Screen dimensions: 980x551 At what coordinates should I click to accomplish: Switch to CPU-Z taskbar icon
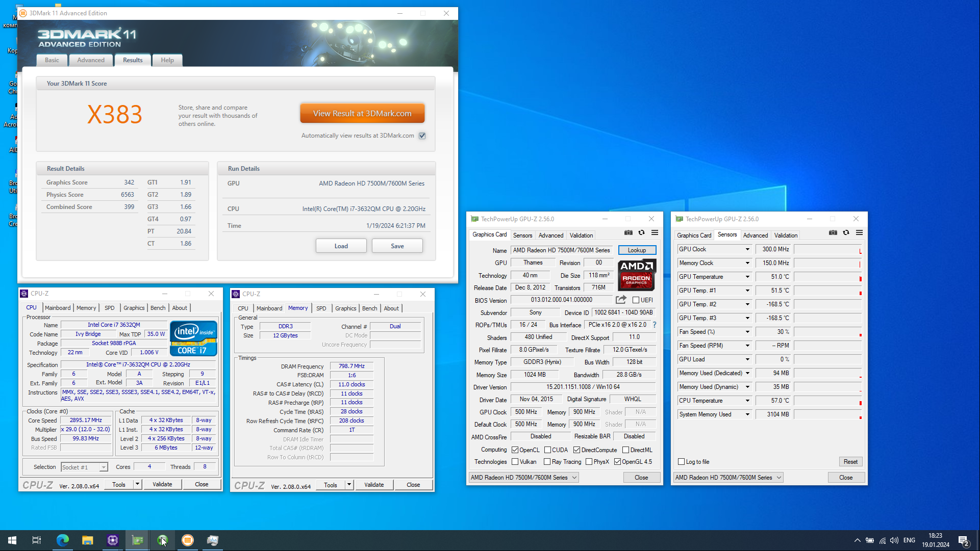point(113,540)
